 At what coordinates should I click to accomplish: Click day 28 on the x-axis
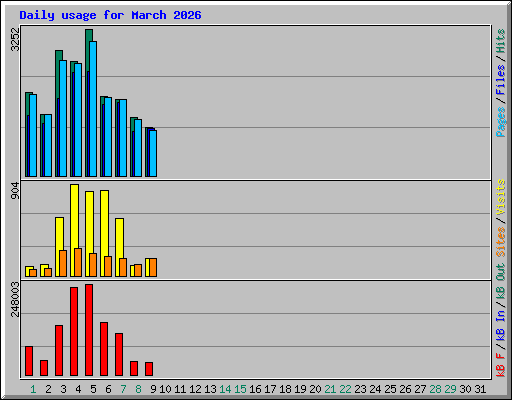click(x=435, y=389)
